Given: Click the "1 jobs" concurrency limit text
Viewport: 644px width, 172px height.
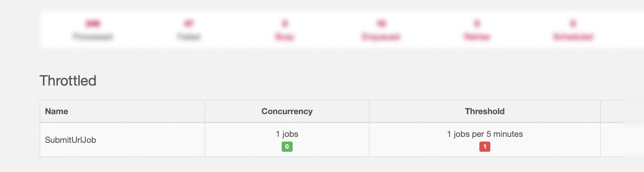Looking at the screenshot, I should 287,134.
